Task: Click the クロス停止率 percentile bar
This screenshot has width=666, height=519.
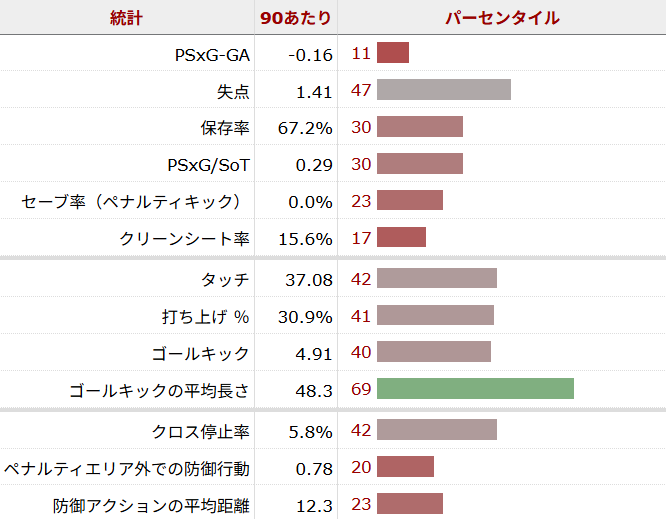Action: pos(437,430)
